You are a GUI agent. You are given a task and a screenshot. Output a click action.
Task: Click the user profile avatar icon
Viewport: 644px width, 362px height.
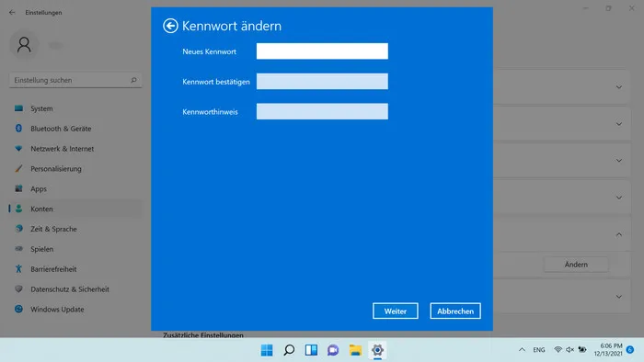tap(24, 45)
